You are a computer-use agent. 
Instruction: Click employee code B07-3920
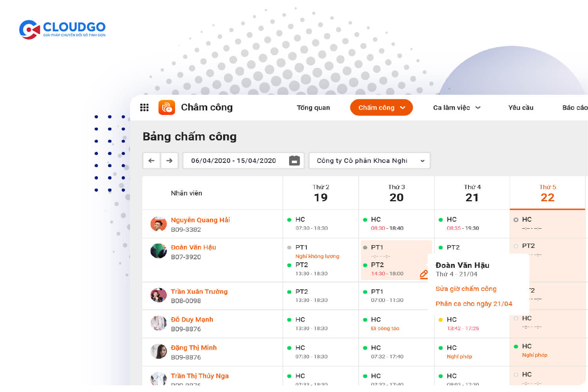tap(186, 257)
